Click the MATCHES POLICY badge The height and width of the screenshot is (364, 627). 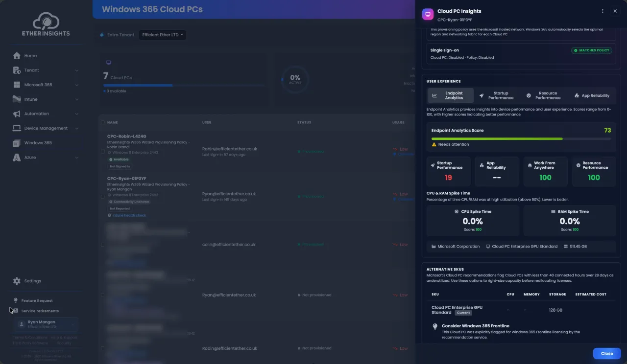(x=592, y=50)
